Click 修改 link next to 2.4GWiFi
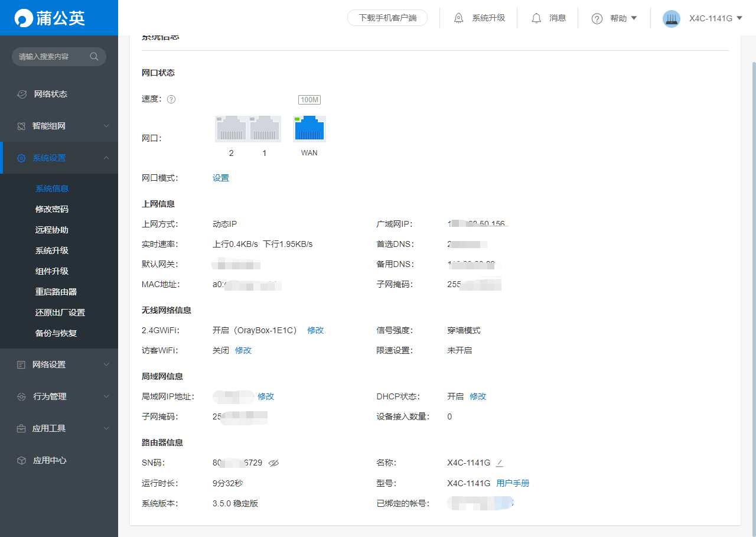The image size is (756, 537). 315,330
